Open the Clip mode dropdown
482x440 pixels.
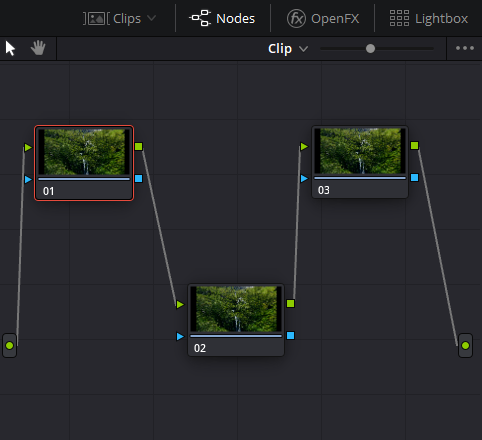coord(288,49)
